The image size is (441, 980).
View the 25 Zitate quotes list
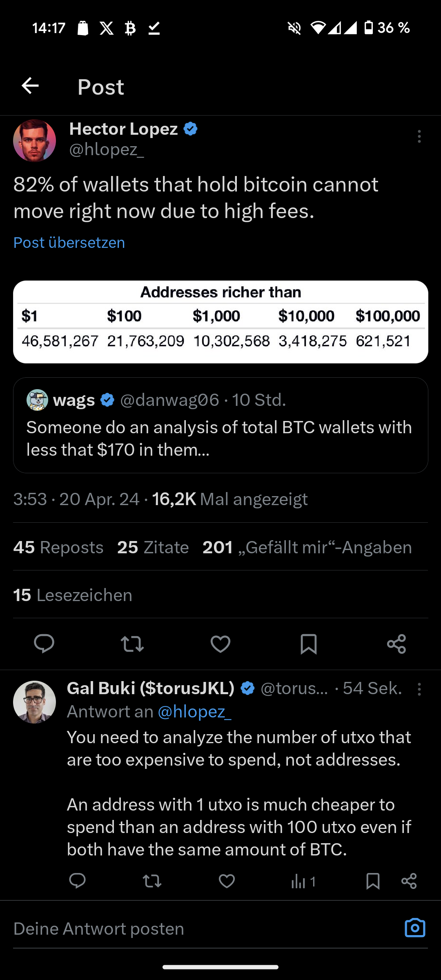click(x=153, y=547)
